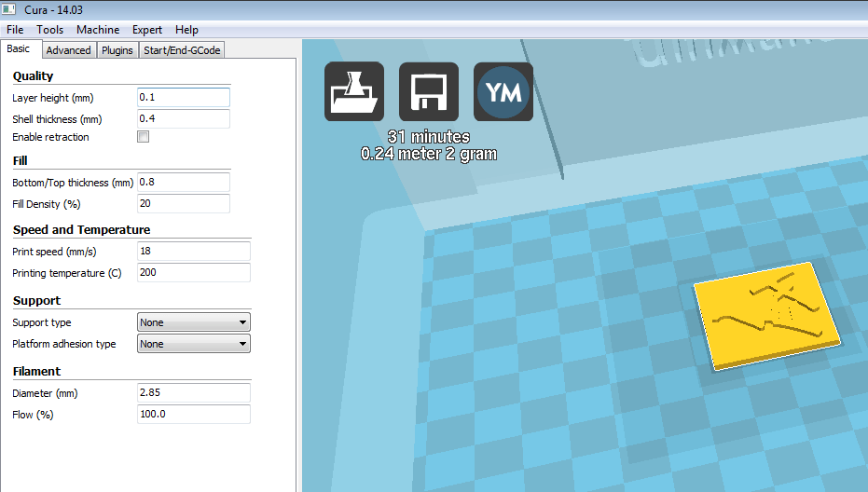868x492 pixels.
Task: Toggle the Enable retraction checkbox
Action: point(144,137)
